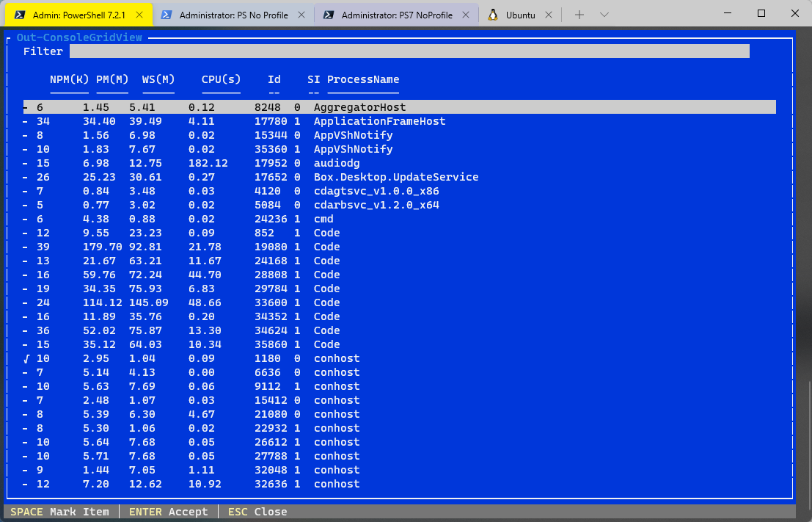Select the Box.Desktop.UpdateService row
Viewport: 812px width, 522px height.
(x=395, y=177)
